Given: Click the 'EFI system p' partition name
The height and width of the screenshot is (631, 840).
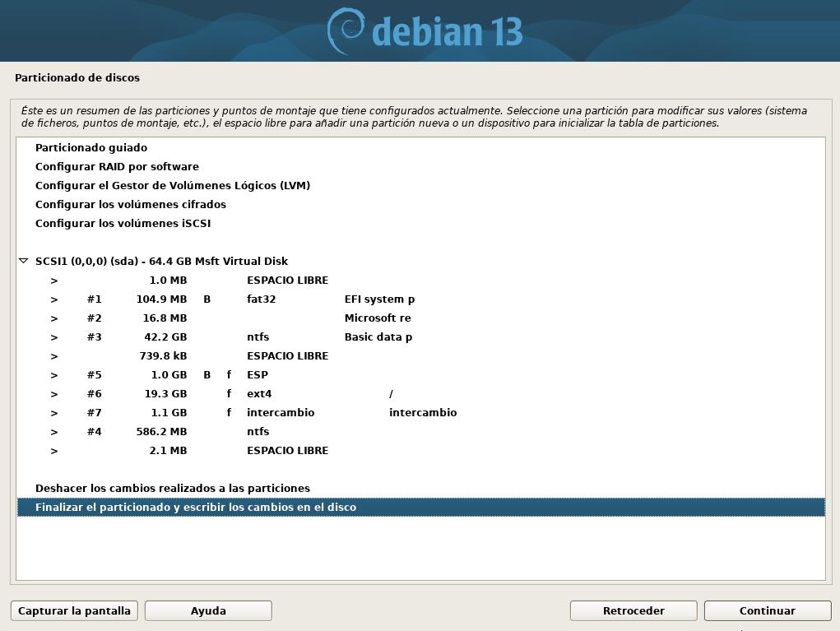Looking at the screenshot, I should coord(379,299).
